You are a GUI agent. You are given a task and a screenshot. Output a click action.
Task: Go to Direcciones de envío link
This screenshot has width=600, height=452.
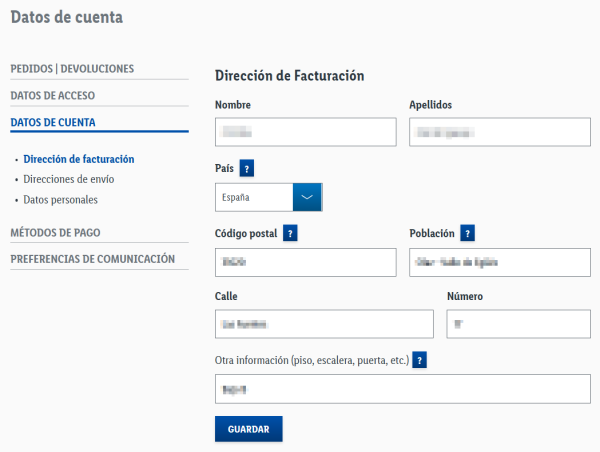tap(69, 179)
